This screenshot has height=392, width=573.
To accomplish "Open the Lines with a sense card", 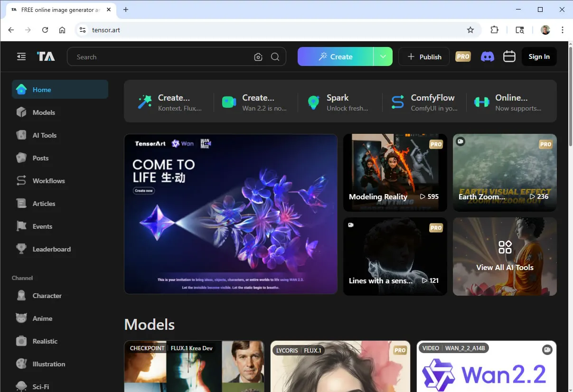I will pos(395,257).
